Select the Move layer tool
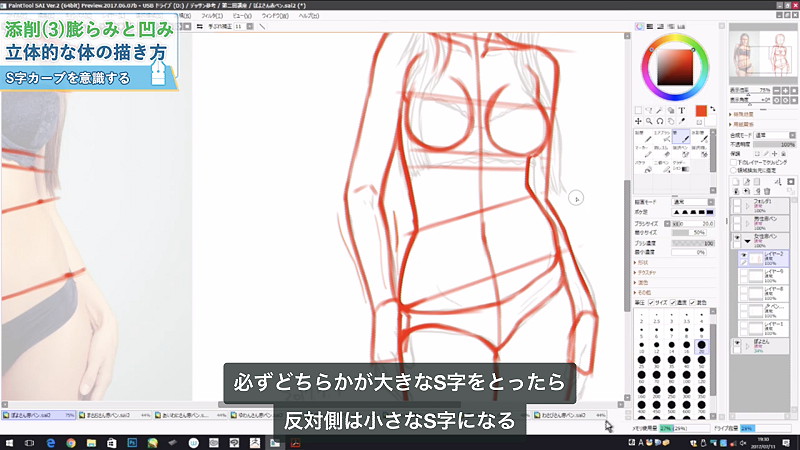The width and height of the screenshot is (800, 450). pos(638,121)
